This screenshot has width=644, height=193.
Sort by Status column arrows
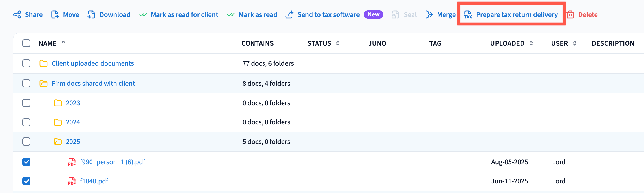coord(338,43)
